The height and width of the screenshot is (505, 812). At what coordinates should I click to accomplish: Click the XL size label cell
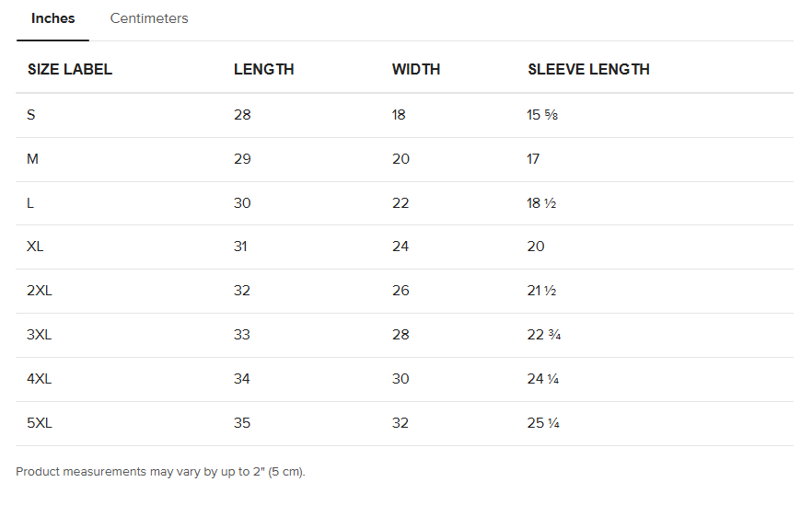point(36,247)
